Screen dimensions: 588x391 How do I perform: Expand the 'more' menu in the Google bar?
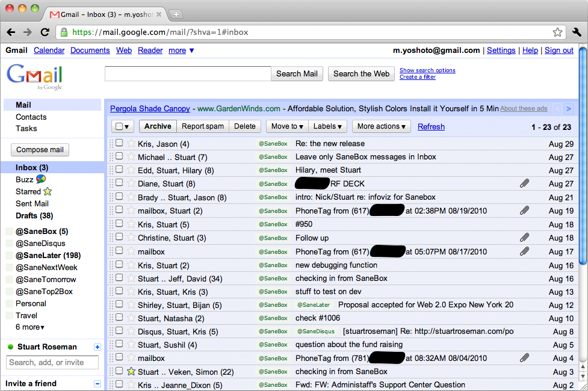(x=181, y=51)
